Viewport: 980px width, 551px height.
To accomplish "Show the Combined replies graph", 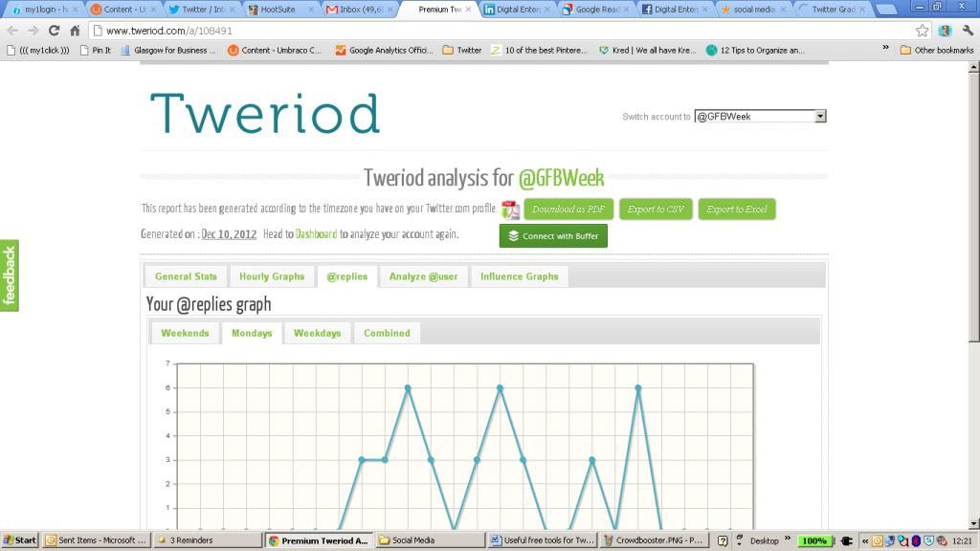I will (387, 333).
